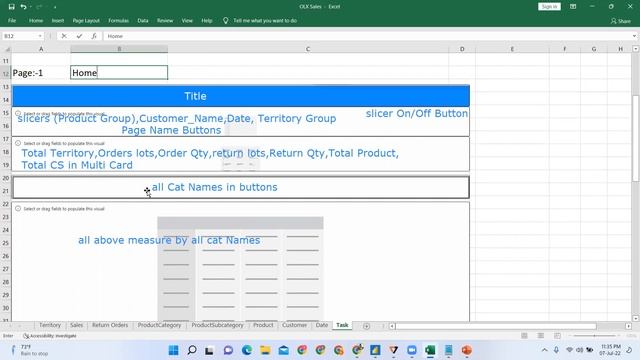
Task: Open the Territory sheet tab
Action: [x=50, y=325]
